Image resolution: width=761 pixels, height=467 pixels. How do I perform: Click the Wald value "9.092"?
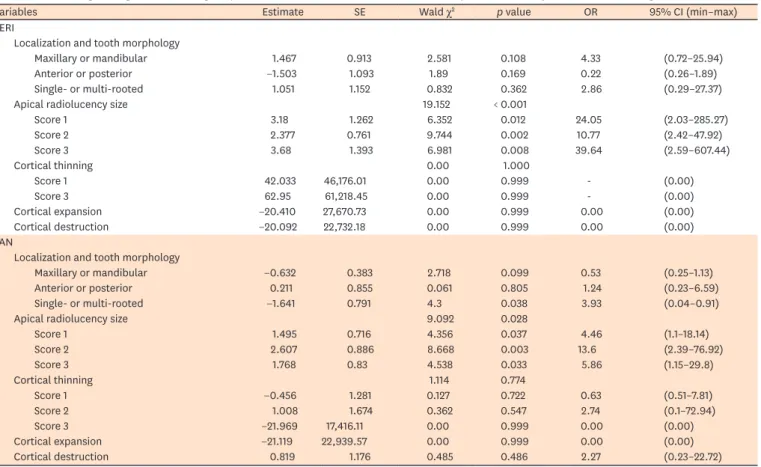(440, 319)
